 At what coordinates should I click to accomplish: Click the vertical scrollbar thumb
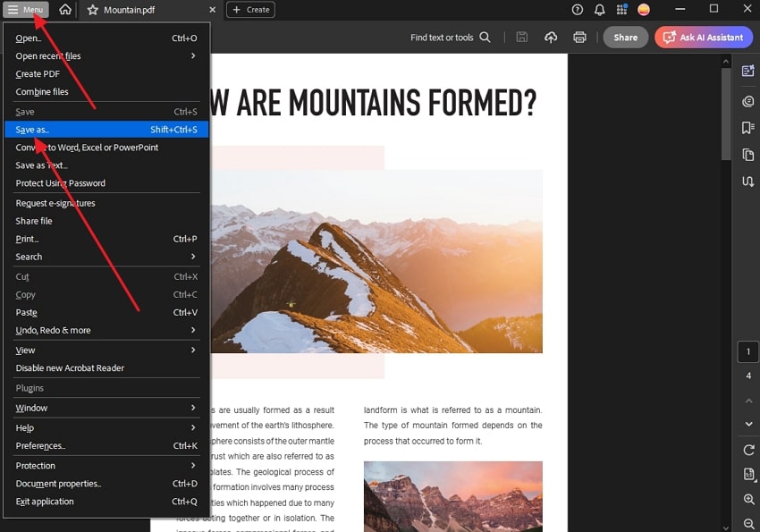(x=726, y=114)
